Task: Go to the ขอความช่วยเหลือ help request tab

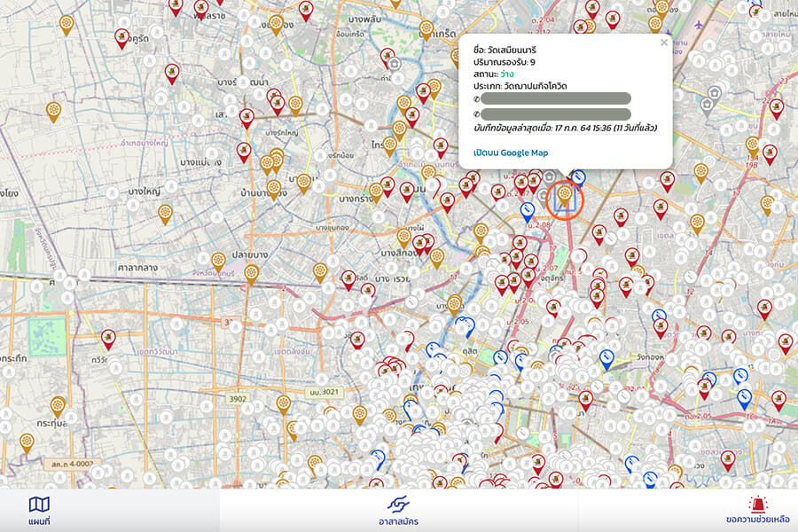Action: click(x=756, y=511)
